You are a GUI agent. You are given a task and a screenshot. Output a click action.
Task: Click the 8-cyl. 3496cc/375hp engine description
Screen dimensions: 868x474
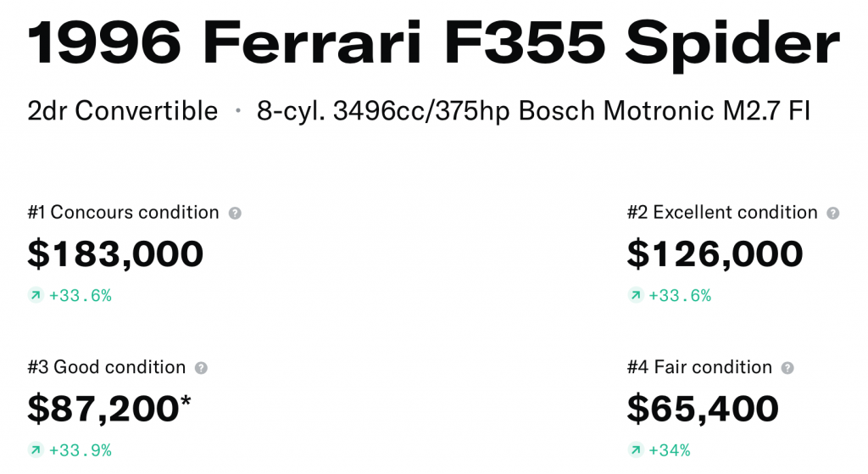(533, 111)
